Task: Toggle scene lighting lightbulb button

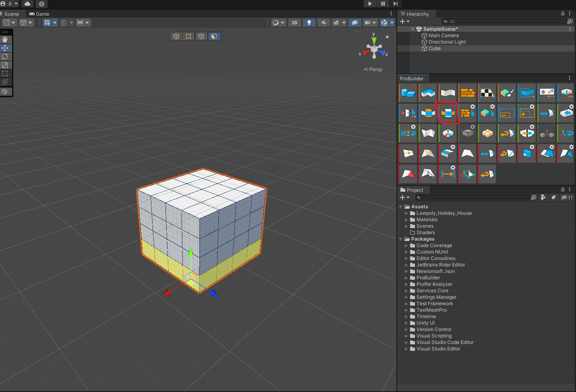Action: [309, 23]
